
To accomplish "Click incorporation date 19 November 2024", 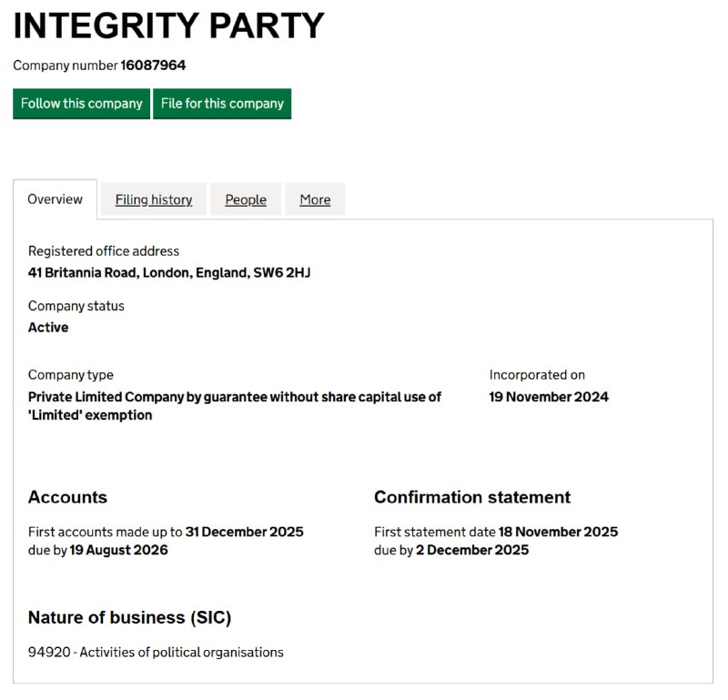I will [x=549, y=397].
